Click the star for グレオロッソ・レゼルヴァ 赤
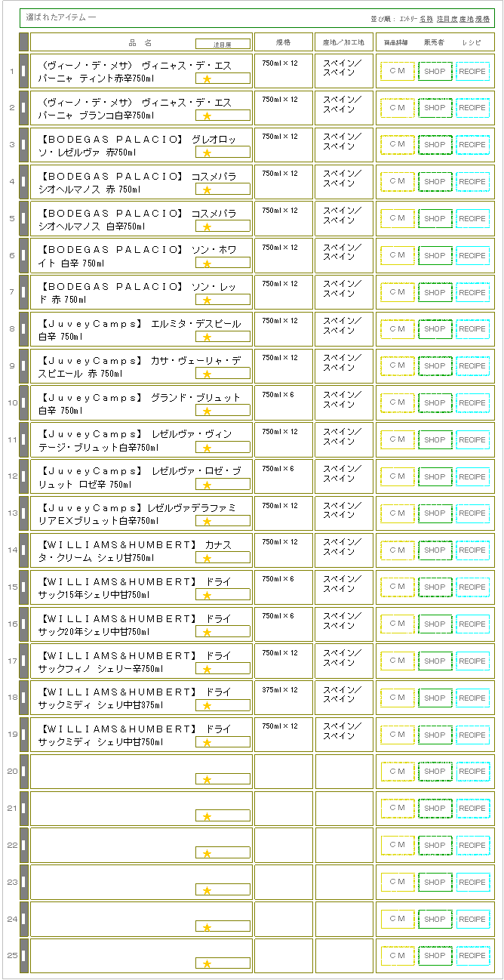The width and height of the screenshot is (504, 980). (207, 153)
